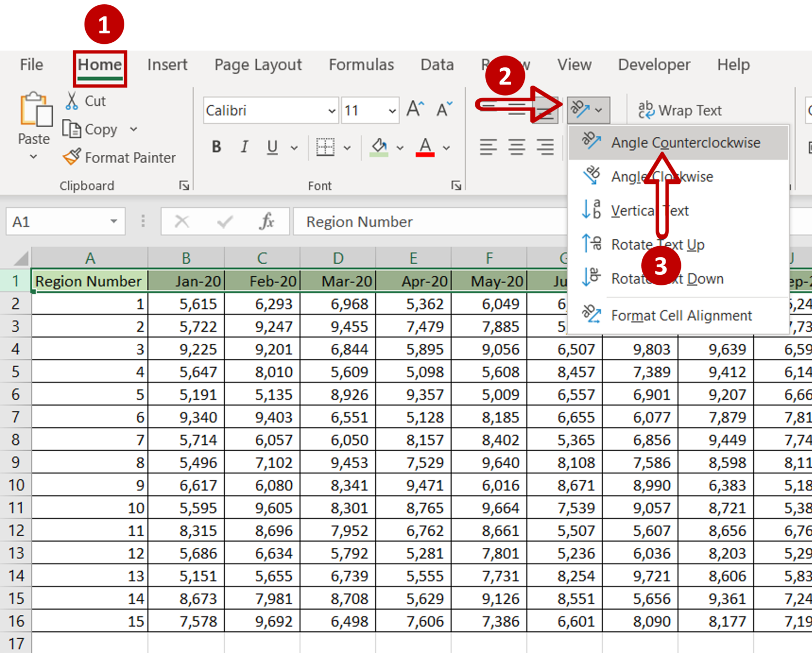Click the Name Box showing A1
Image resolution: width=812 pixels, height=653 pixels.
[57, 221]
